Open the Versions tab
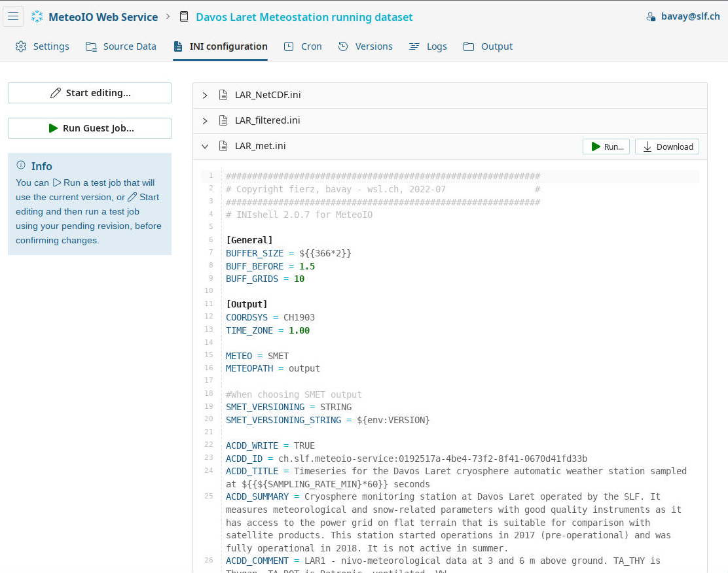The width and height of the screenshot is (728, 573). (x=365, y=46)
